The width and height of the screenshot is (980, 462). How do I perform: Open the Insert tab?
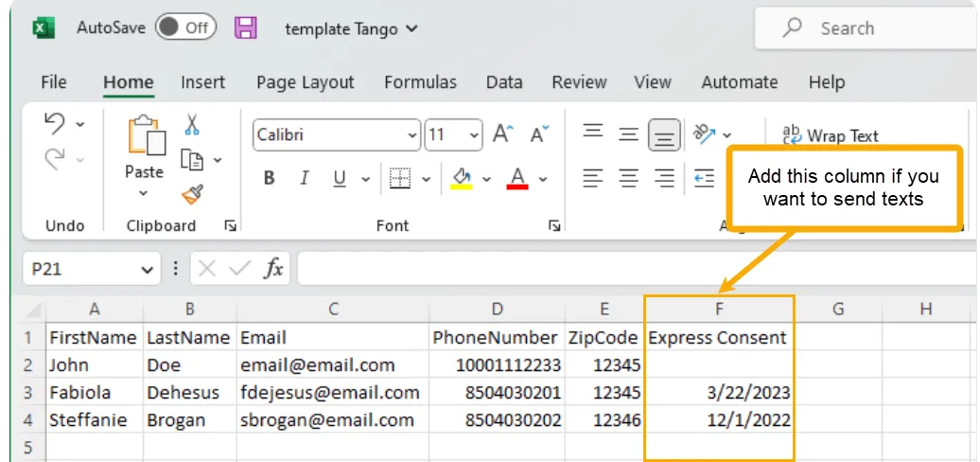[202, 82]
